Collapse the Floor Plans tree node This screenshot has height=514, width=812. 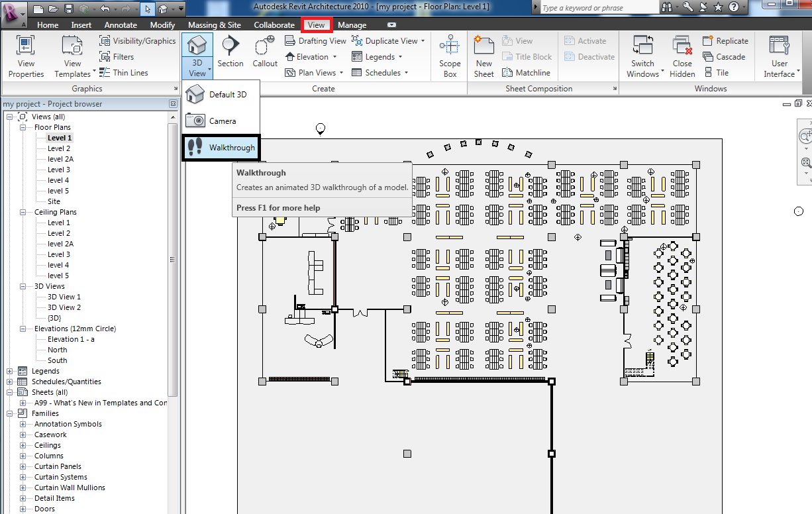point(23,127)
